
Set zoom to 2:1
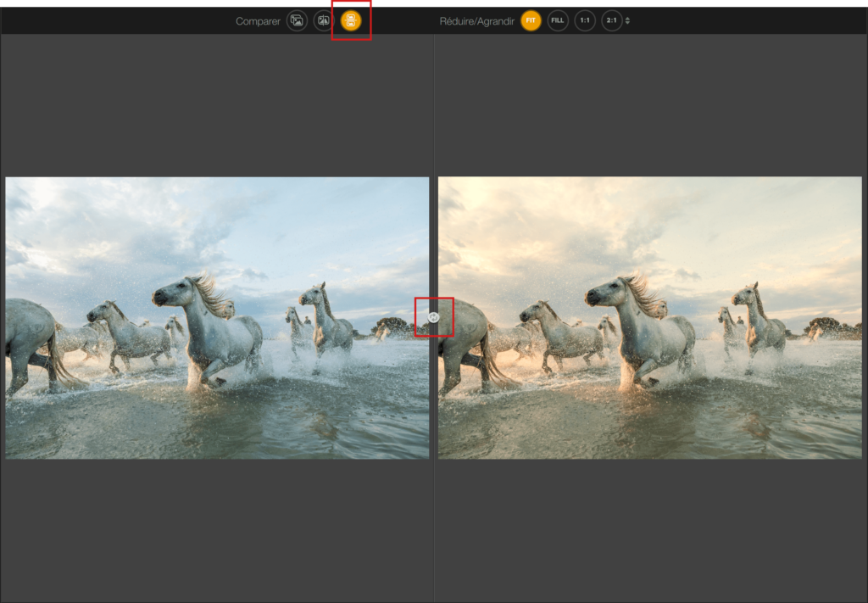pos(612,21)
